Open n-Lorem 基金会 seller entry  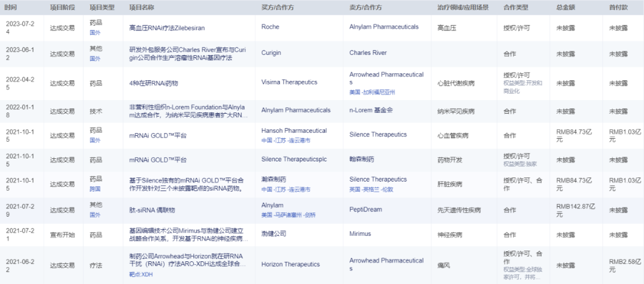pyautogui.click(x=371, y=110)
